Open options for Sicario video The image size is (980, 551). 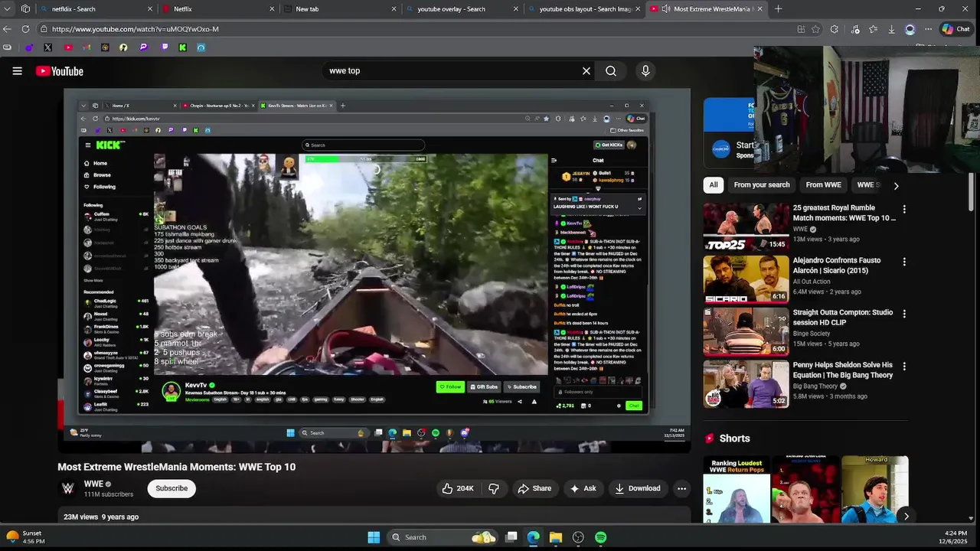pos(904,262)
